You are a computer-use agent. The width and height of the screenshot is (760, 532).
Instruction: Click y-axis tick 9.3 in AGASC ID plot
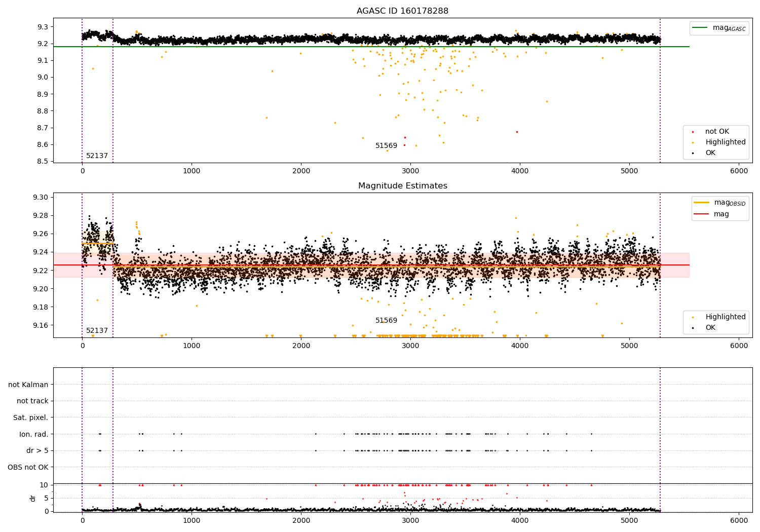click(43, 27)
